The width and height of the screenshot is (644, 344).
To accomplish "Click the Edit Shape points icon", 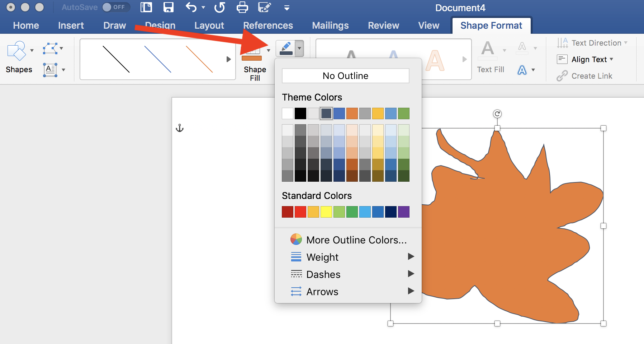I will [x=50, y=48].
